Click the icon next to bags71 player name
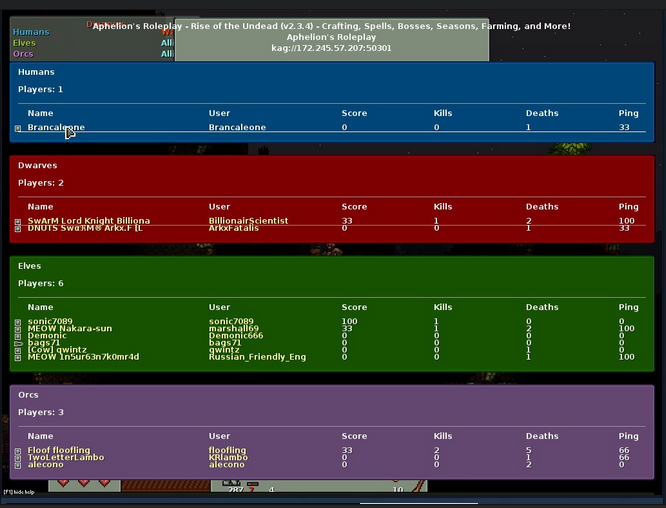666x508 pixels. (18, 343)
